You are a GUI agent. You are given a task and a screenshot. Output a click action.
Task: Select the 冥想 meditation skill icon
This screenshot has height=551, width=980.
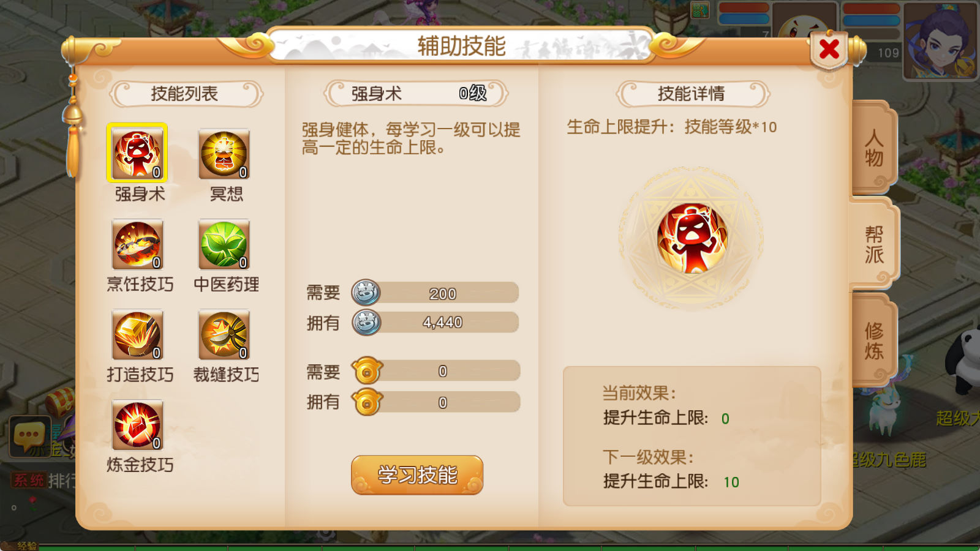[x=224, y=154]
